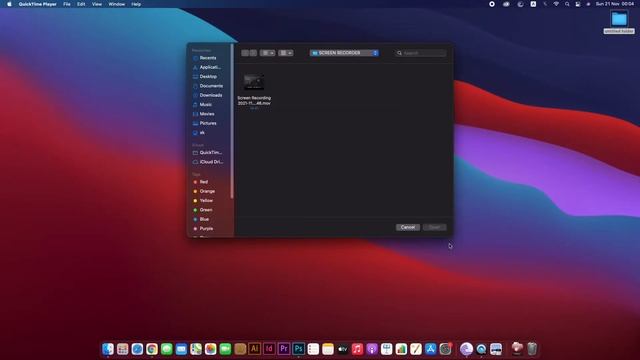Launch Adobe Illustrator from the dock

(x=254, y=349)
